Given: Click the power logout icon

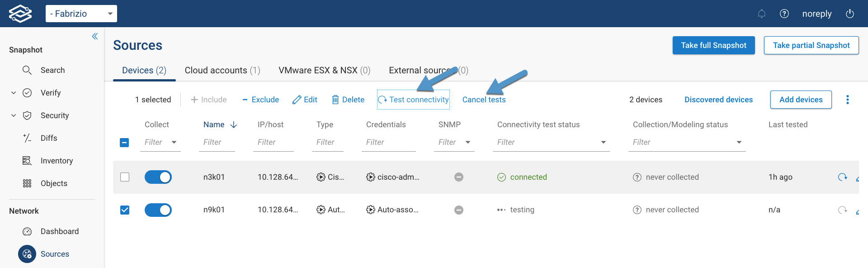Looking at the screenshot, I should (x=850, y=14).
